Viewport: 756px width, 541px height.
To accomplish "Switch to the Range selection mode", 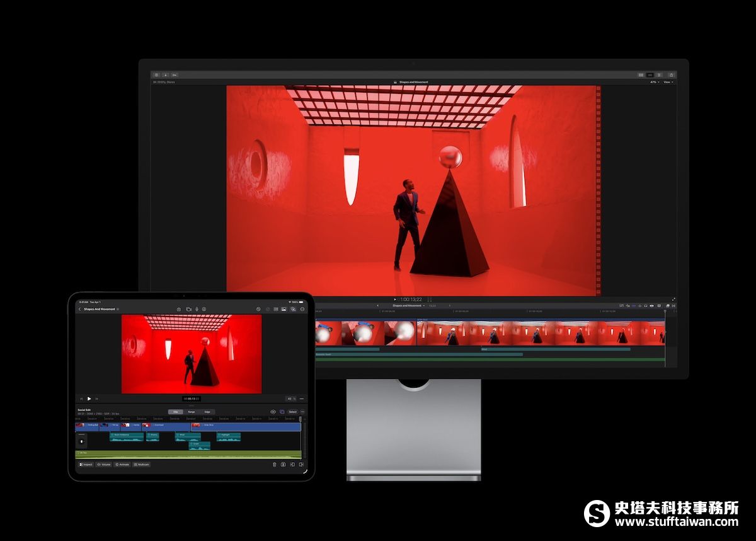I will click(x=191, y=412).
